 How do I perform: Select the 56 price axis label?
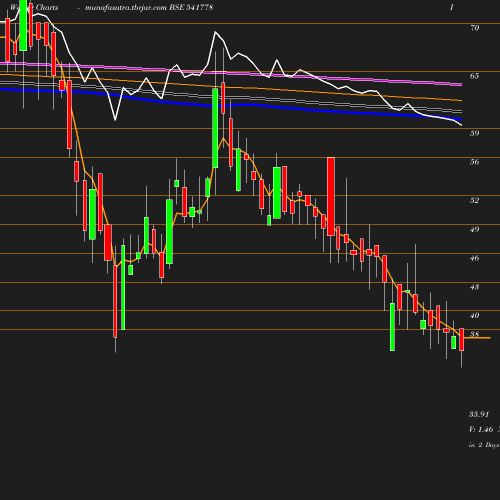tap(475, 162)
